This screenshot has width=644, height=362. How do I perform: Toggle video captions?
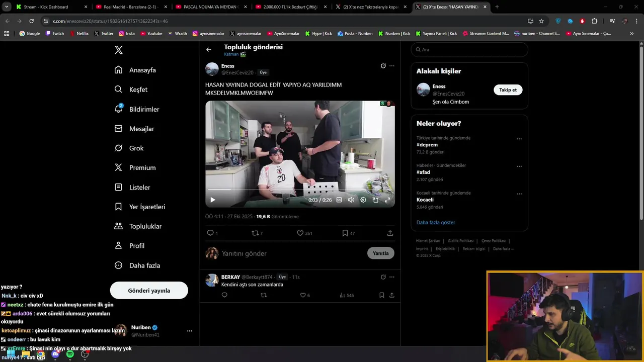pos(339,200)
